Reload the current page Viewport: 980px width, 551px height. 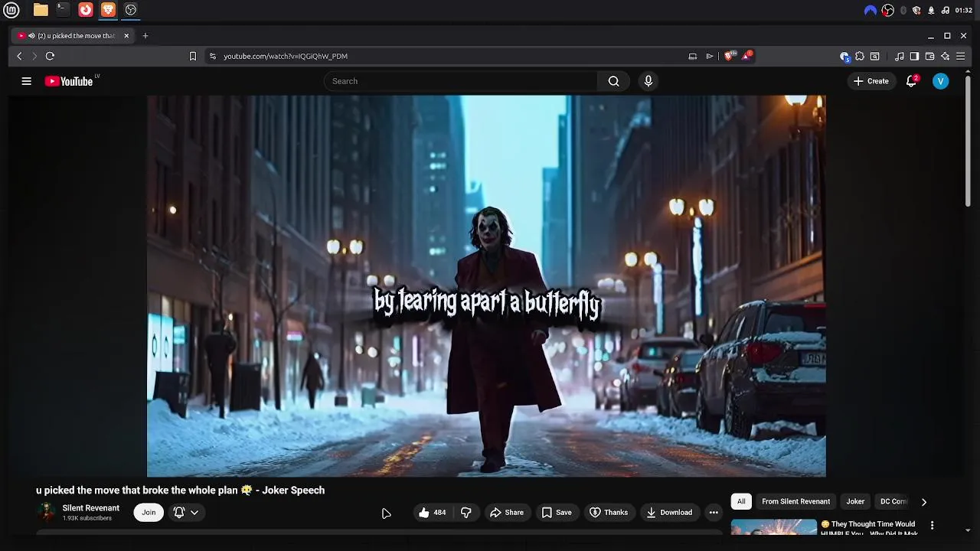[50, 56]
